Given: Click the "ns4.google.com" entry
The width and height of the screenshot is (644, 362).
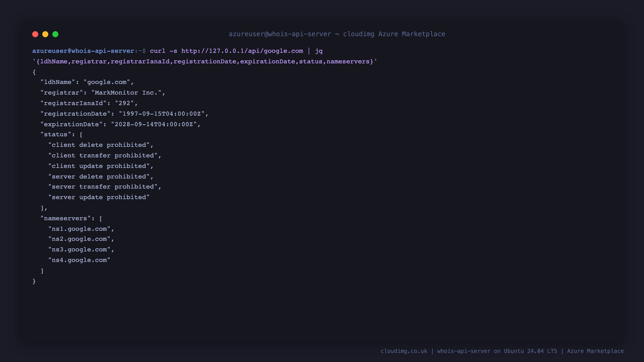Looking at the screenshot, I should point(79,260).
